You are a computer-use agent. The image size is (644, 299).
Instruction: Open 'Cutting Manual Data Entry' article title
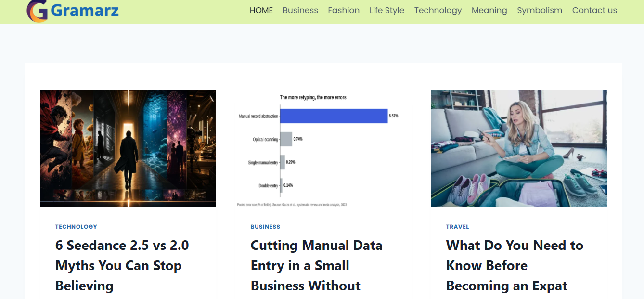pos(317,265)
